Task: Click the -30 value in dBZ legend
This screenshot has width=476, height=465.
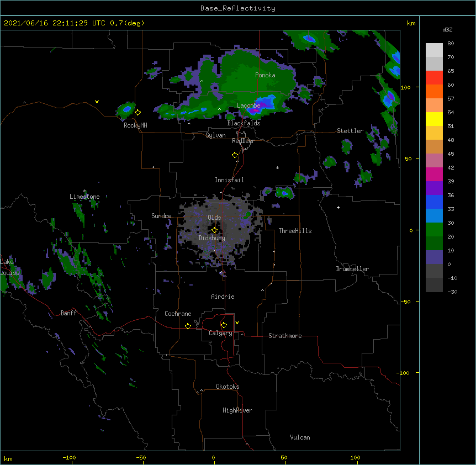Action: (x=452, y=292)
